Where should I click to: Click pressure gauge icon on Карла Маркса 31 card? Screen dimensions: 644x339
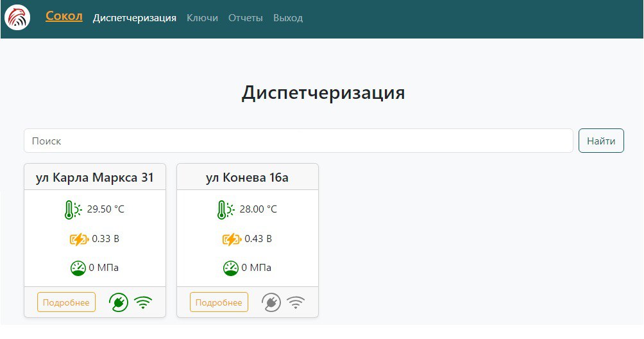pos(78,268)
